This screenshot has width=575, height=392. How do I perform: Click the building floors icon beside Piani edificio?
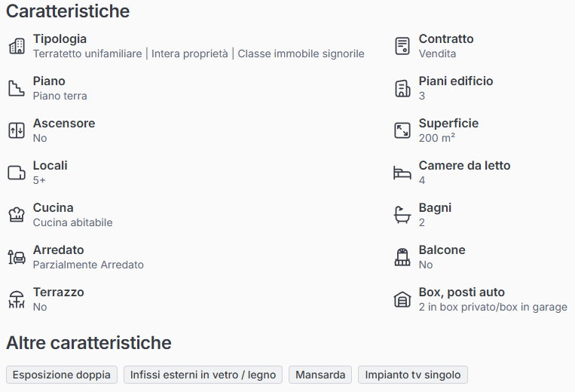(x=402, y=88)
